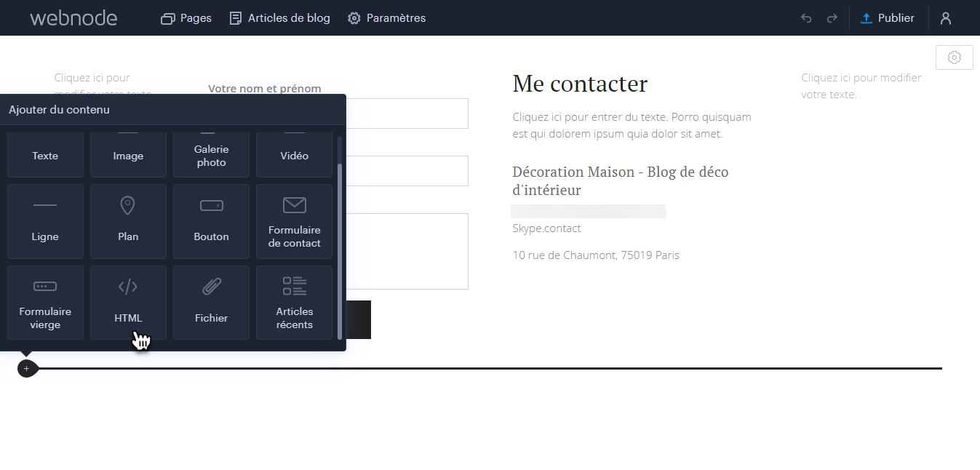
Task: Add a Plan map element
Action: tap(128, 221)
